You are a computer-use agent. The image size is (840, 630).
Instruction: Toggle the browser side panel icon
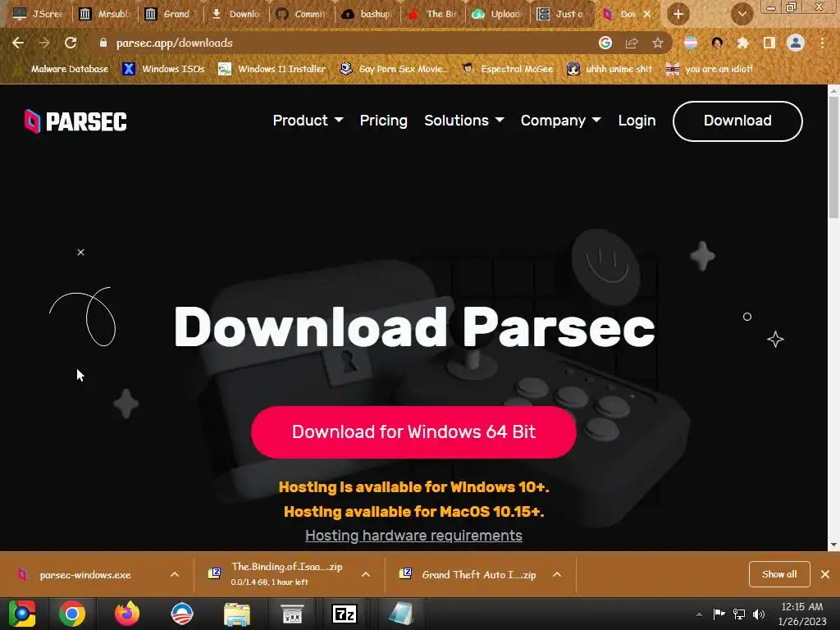pyautogui.click(x=769, y=43)
